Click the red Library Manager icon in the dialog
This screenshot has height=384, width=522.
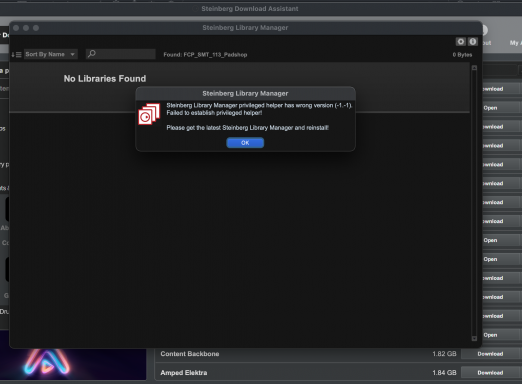coord(149,114)
